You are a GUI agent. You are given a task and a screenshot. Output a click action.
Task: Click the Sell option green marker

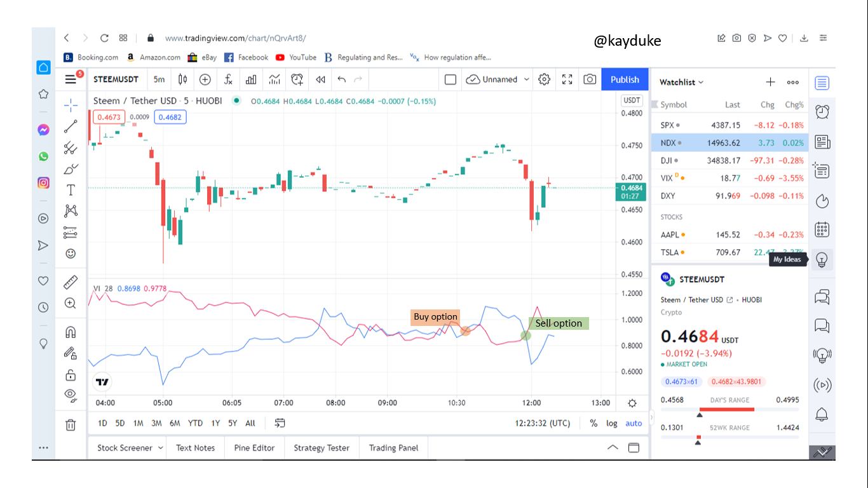526,335
